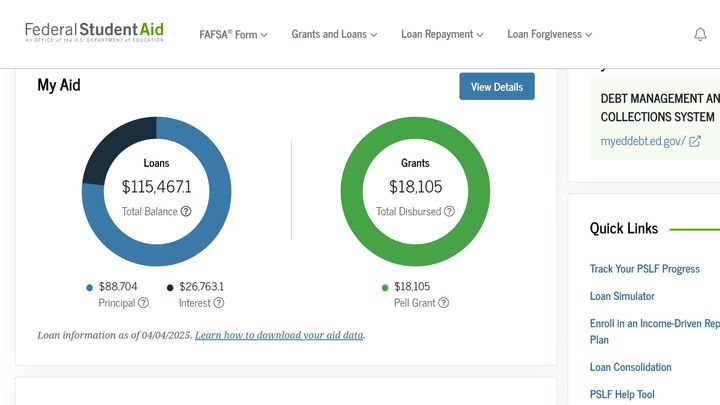720x405 pixels.
Task: Click help icon beside Interest
Action: pos(219,303)
